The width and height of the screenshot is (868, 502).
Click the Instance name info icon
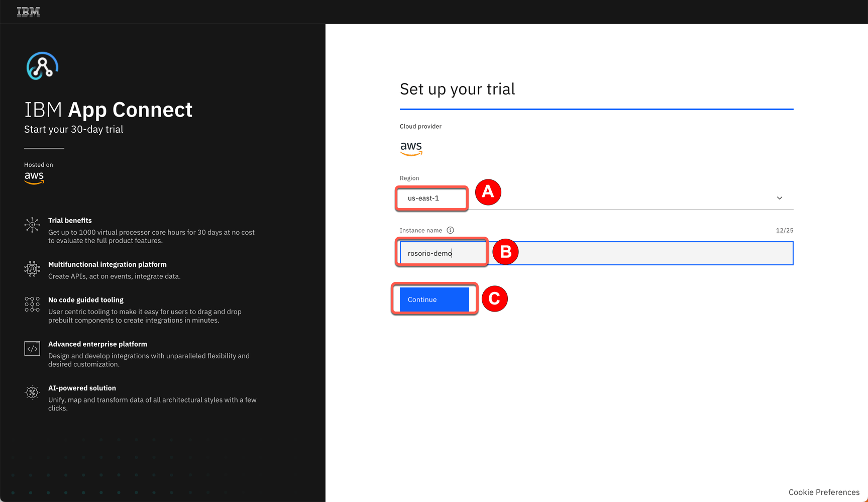pyautogui.click(x=450, y=230)
